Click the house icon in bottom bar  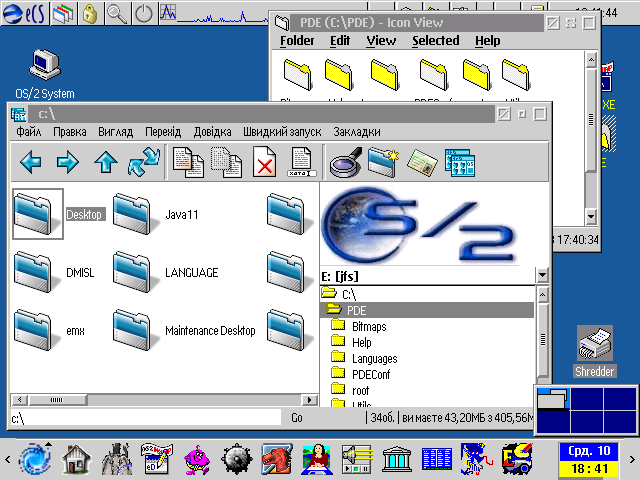coord(76,459)
